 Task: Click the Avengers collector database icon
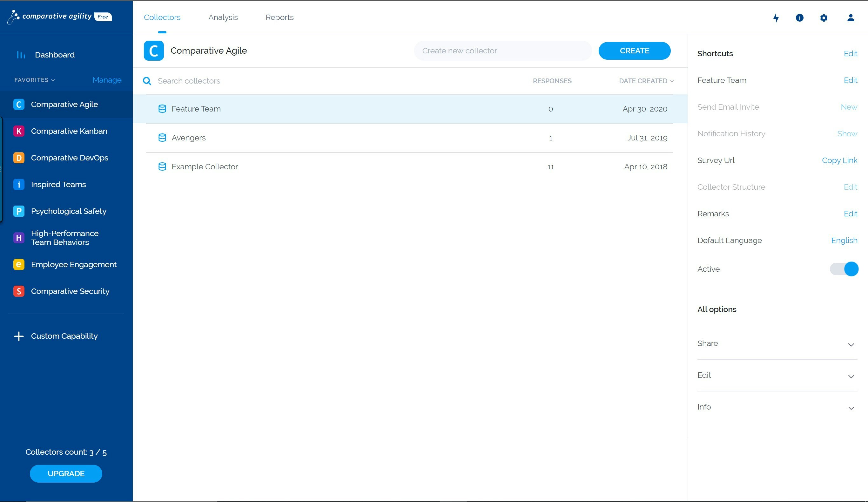(162, 138)
